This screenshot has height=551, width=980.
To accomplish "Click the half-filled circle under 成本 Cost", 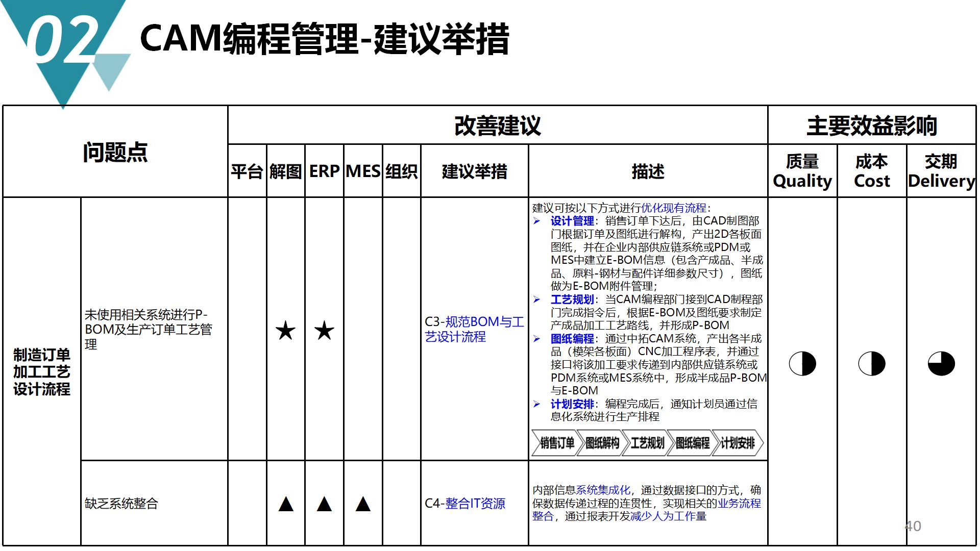I will tap(872, 364).
